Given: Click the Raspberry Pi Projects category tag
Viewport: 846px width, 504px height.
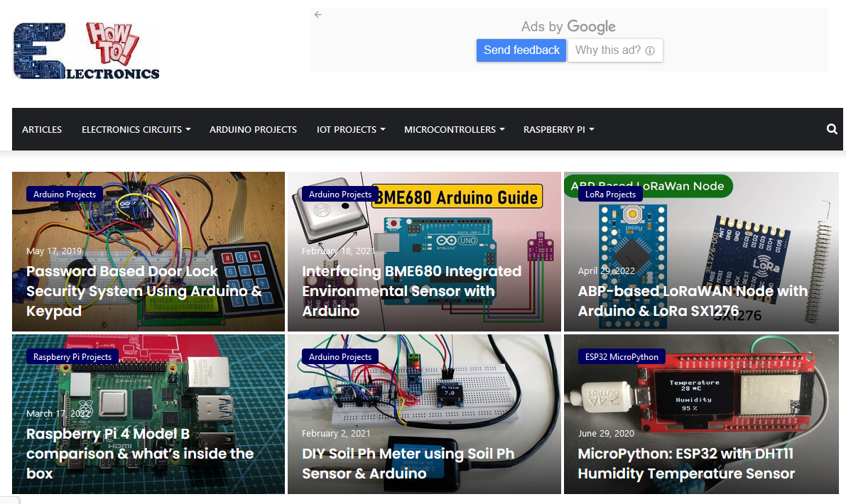Looking at the screenshot, I should pos(72,357).
